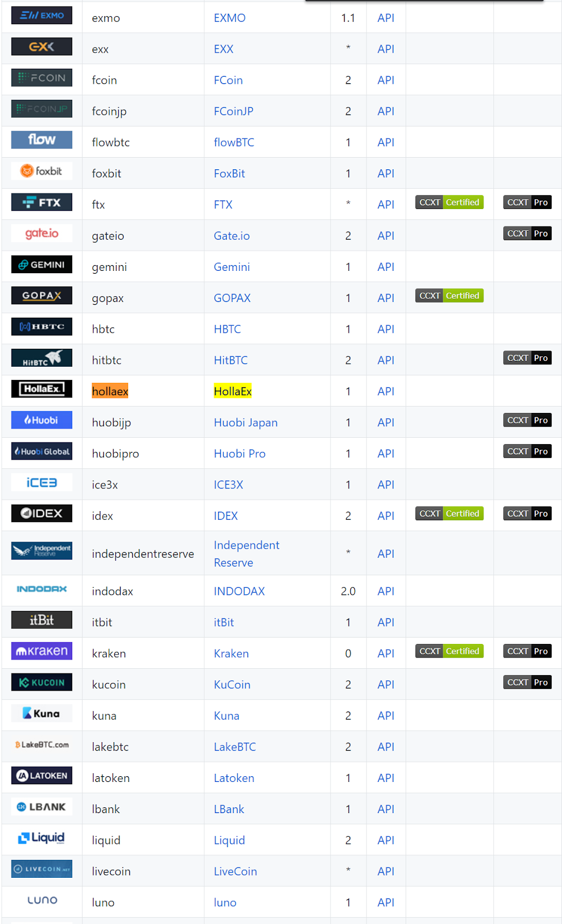Click the Kuna logo

point(42,714)
